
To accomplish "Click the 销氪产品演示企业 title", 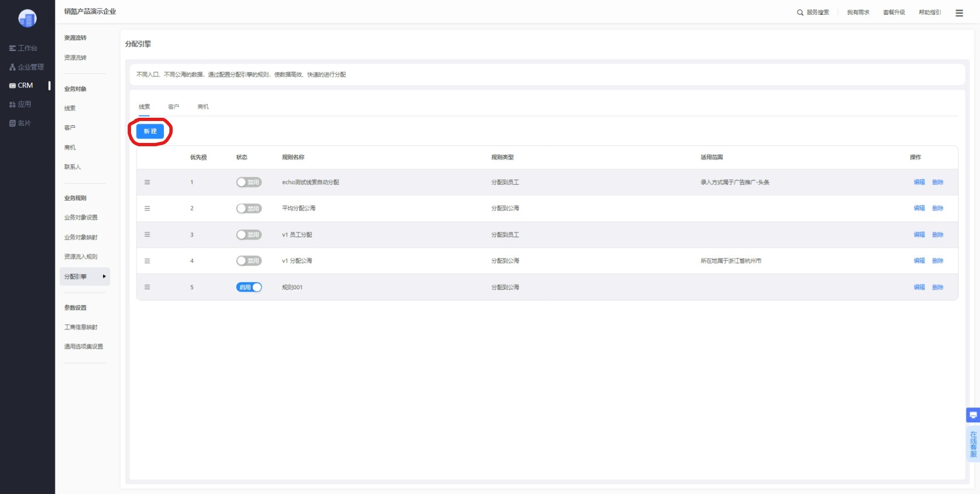I will pyautogui.click(x=90, y=12).
